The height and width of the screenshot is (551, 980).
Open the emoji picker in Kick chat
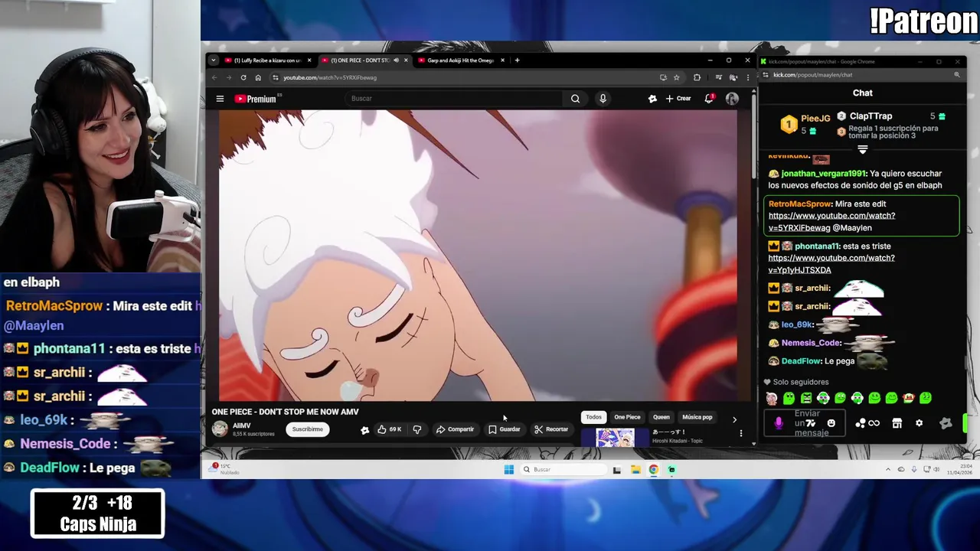coord(831,423)
